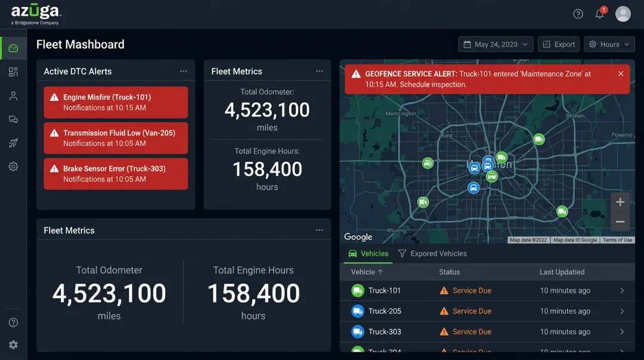The image size is (644, 360).
Task: Switch to the Expored Vehicles tab
Action: point(432,254)
